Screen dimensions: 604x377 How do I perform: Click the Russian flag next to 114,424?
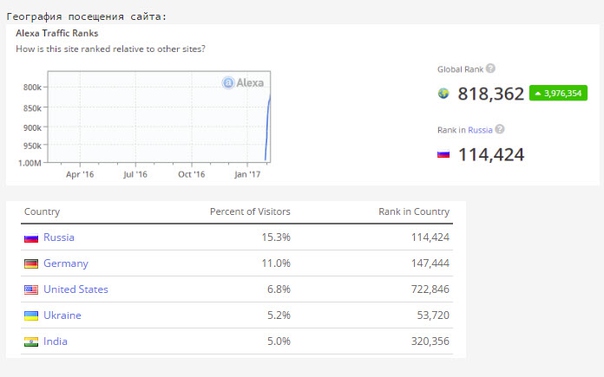pyautogui.click(x=443, y=154)
